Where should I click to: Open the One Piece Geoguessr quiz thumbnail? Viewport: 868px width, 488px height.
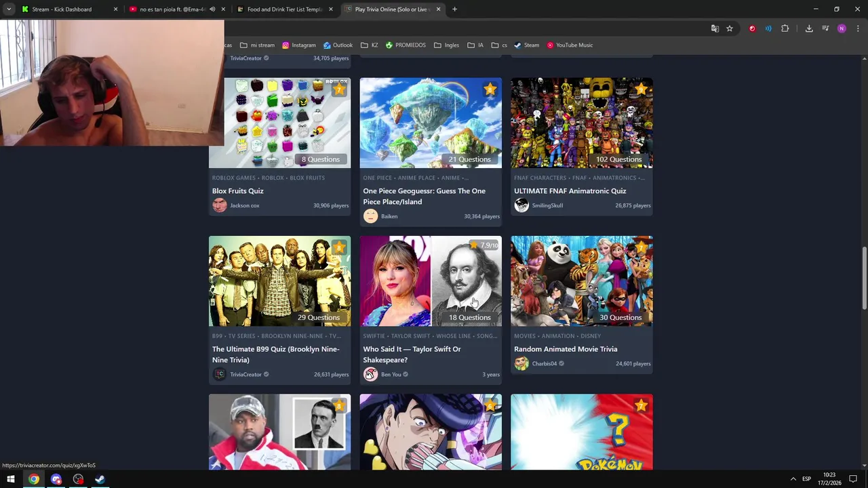[x=431, y=123]
